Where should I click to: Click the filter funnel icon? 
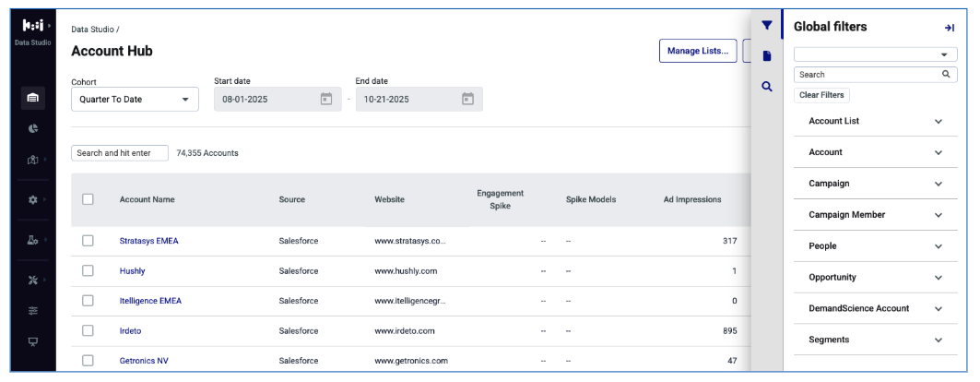pyautogui.click(x=767, y=26)
